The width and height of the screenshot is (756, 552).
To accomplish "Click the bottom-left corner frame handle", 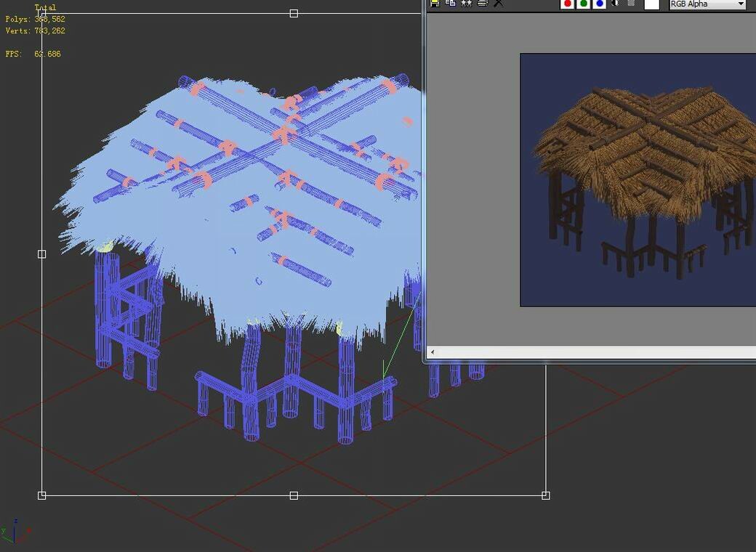I will click(42, 495).
